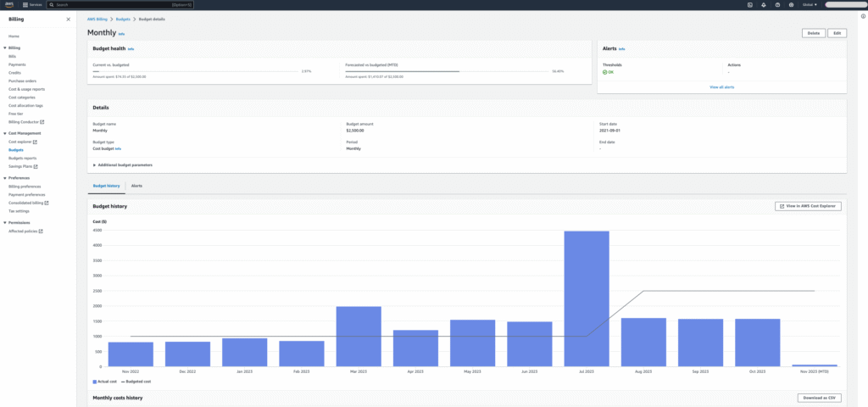Open Bills in the sidebar
The height and width of the screenshot is (407, 868).
click(12, 57)
